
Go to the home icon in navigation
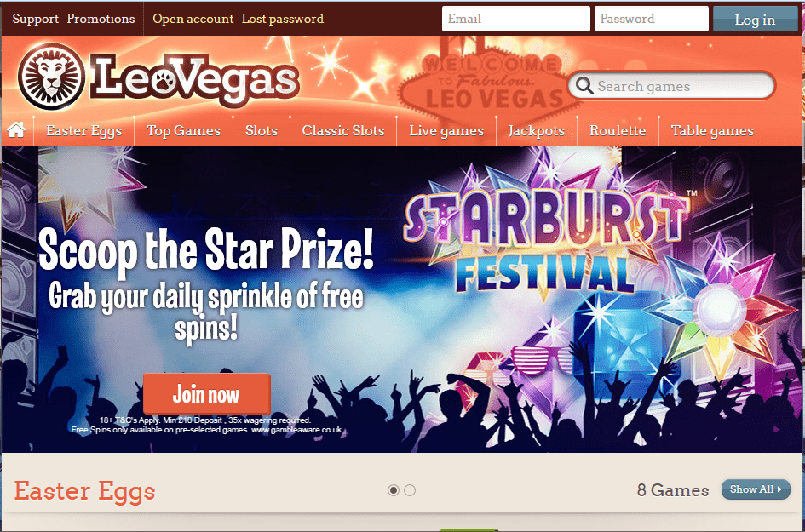[16, 129]
